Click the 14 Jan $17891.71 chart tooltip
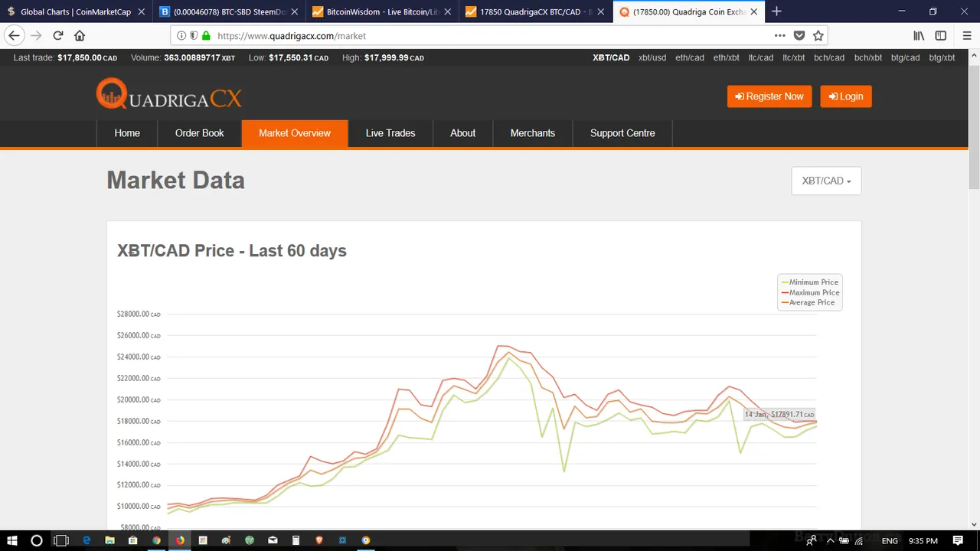The width and height of the screenshot is (980, 551). click(x=779, y=414)
